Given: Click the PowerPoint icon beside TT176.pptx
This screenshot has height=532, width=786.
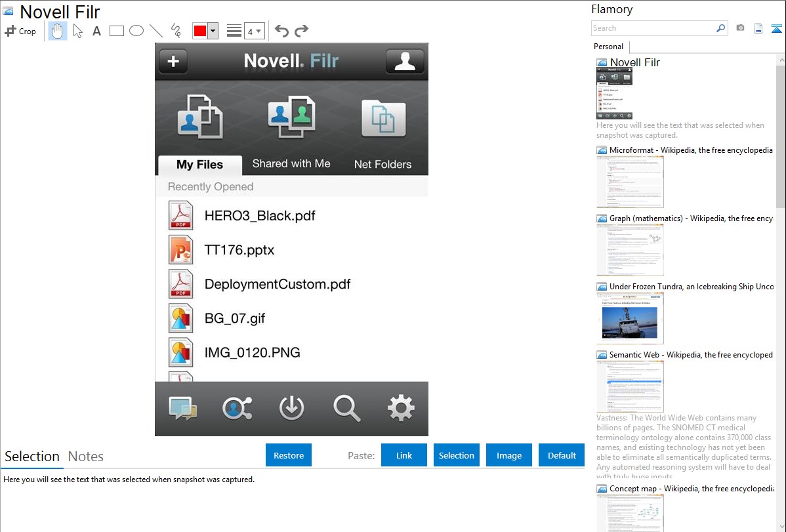Looking at the screenshot, I should (x=180, y=250).
